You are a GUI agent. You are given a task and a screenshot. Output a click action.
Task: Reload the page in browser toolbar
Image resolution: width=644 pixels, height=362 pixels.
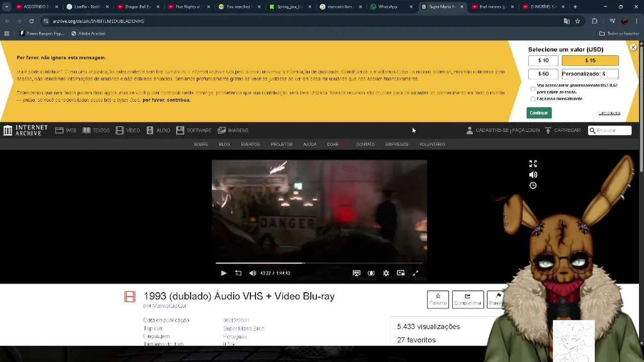pyautogui.click(x=31, y=21)
